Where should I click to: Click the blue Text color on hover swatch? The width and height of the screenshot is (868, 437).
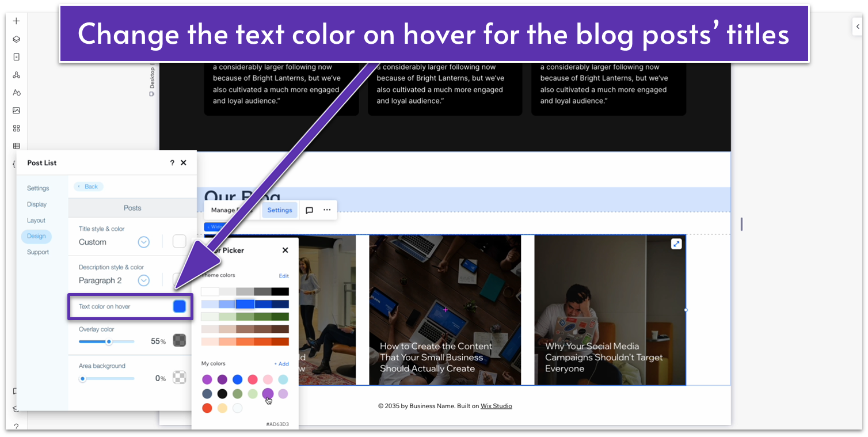(x=180, y=306)
